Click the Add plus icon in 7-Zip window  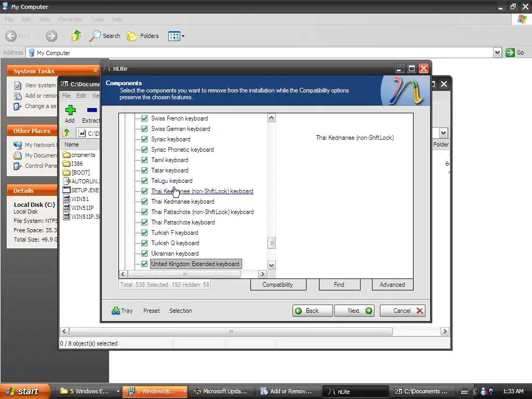pyautogui.click(x=70, y=110)
